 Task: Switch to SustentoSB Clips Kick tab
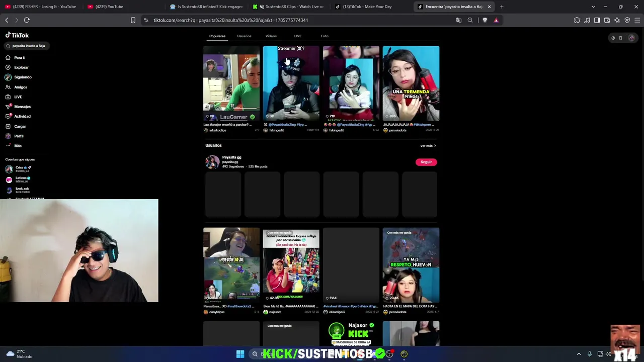tap(289, 7)
